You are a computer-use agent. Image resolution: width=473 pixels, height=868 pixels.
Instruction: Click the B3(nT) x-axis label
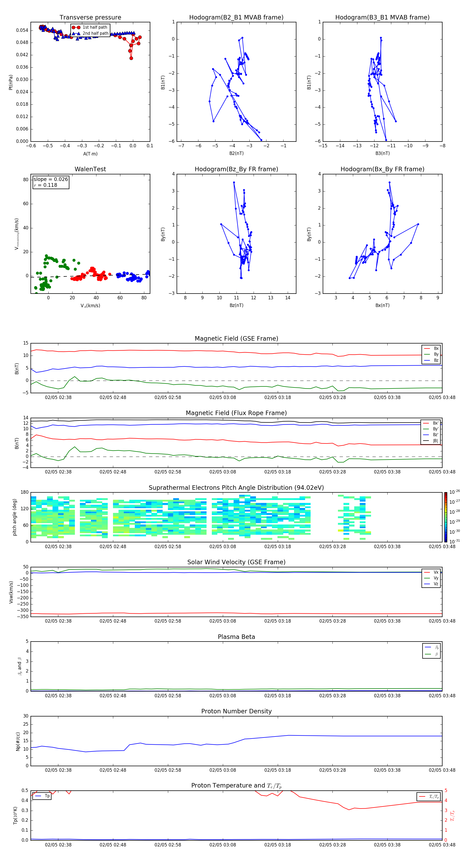pyautogui.click(x=382, y=153)
